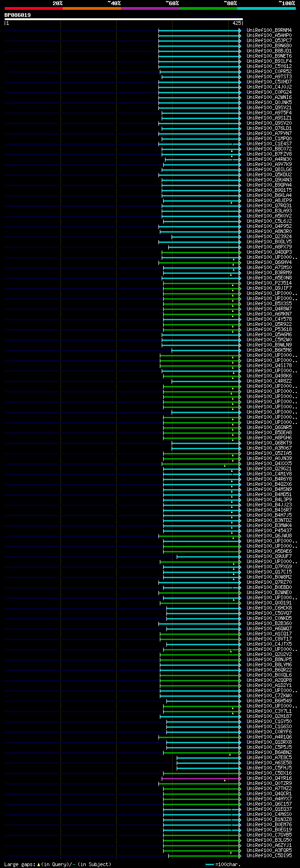Select the UniRef100_Q6JWU8 label
Viewport: 300px width, 868px height.
269,536
